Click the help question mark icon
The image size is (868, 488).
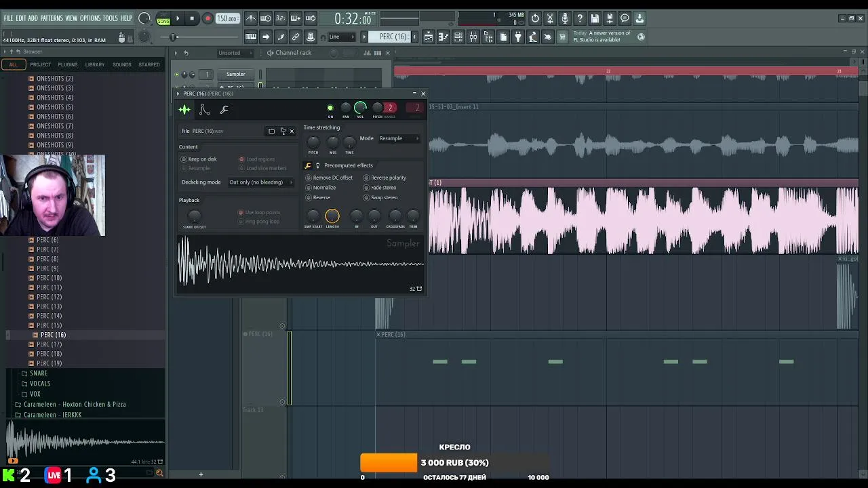click(x=580, y=18)
